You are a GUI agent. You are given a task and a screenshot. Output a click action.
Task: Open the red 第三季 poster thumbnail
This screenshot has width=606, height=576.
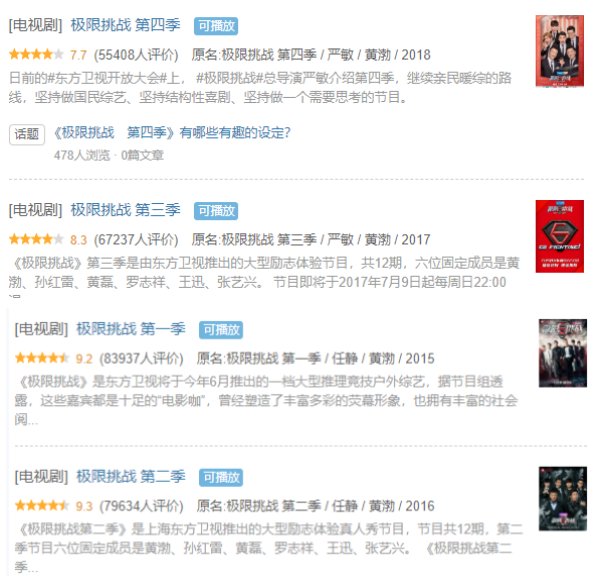point(559,236)
